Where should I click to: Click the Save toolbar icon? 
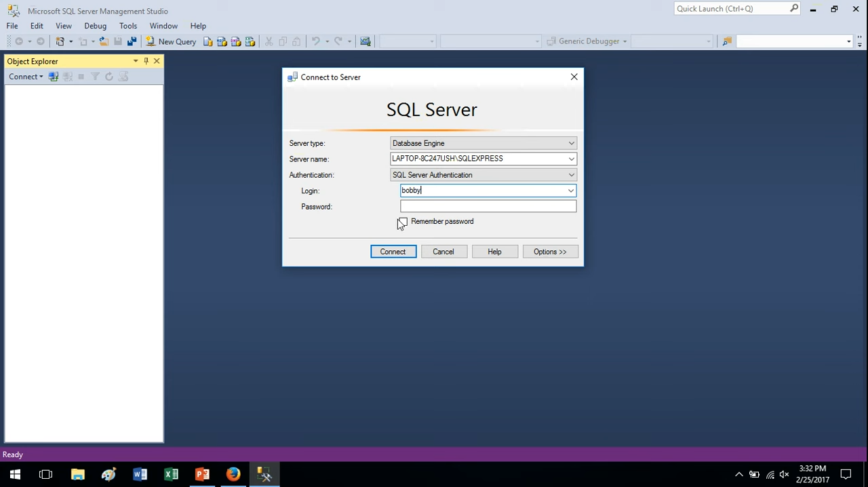coord(117,41)
